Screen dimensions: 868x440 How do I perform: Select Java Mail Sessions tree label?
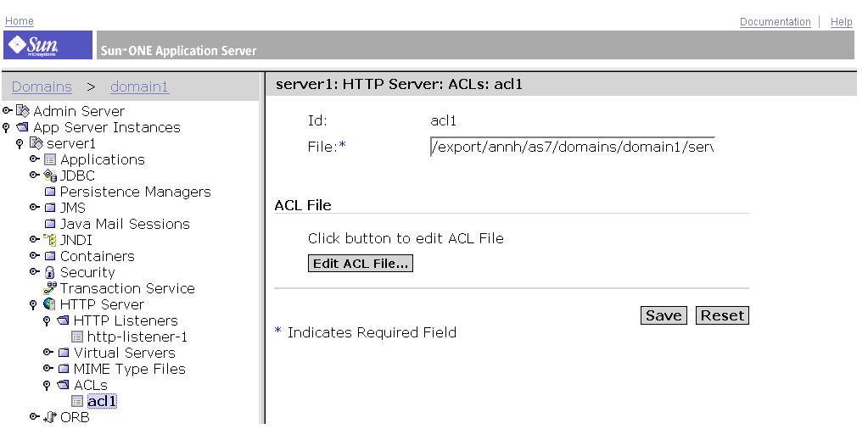coord(125,224)
